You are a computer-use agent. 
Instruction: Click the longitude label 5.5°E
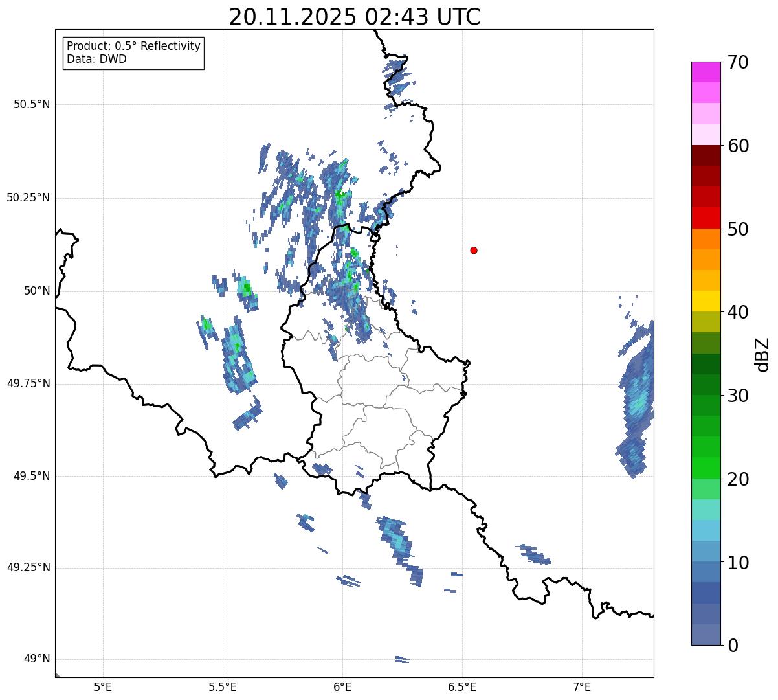(x=223, y=686)
